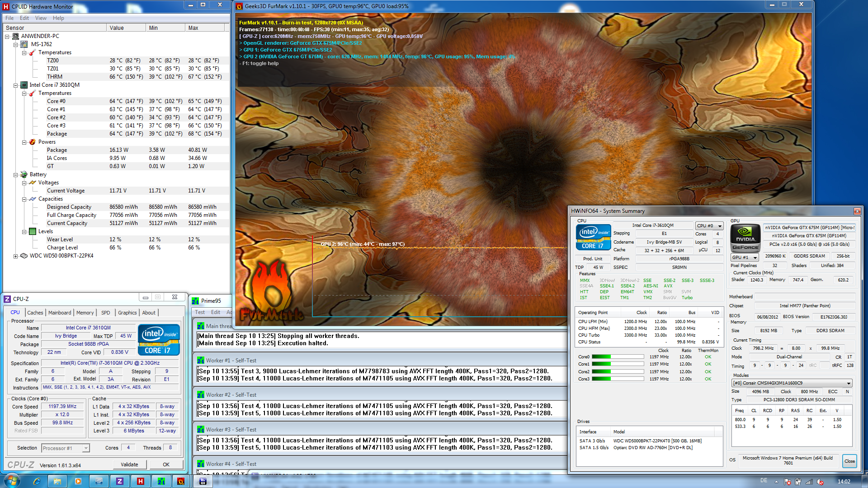Viewport: 868px width, 488px height.
Task: Switch to the Graphics tab in CPU-Z
Action: [127, 313]
